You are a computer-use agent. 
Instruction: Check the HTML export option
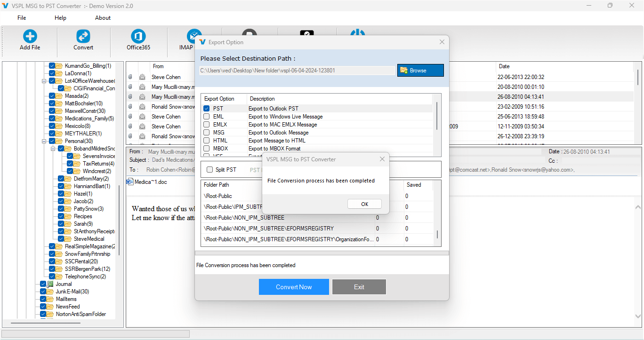207,141
